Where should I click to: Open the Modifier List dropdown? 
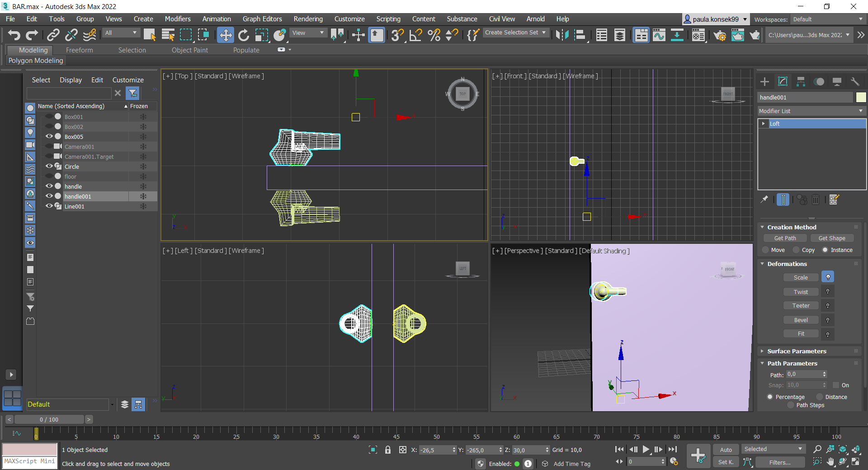click(x=811, y=111)
